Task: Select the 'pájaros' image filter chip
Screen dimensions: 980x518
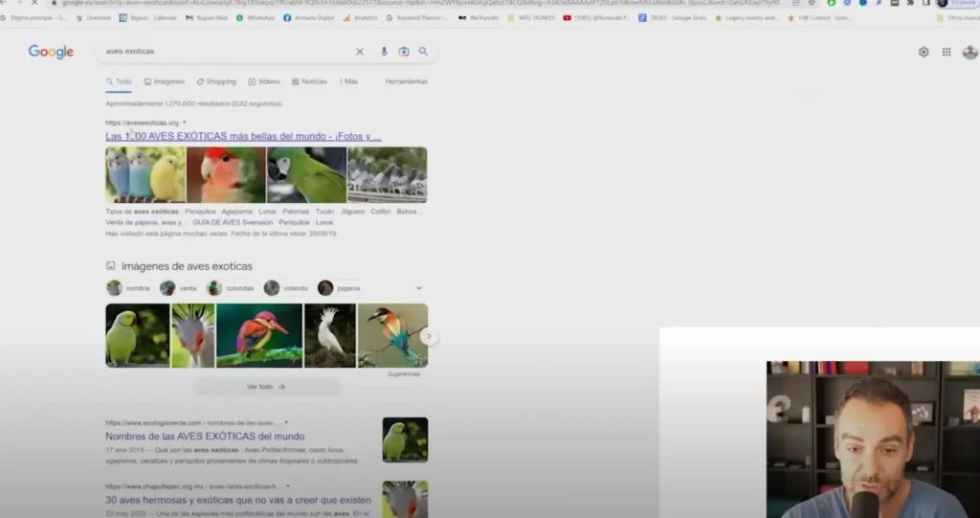Action: 340,288
